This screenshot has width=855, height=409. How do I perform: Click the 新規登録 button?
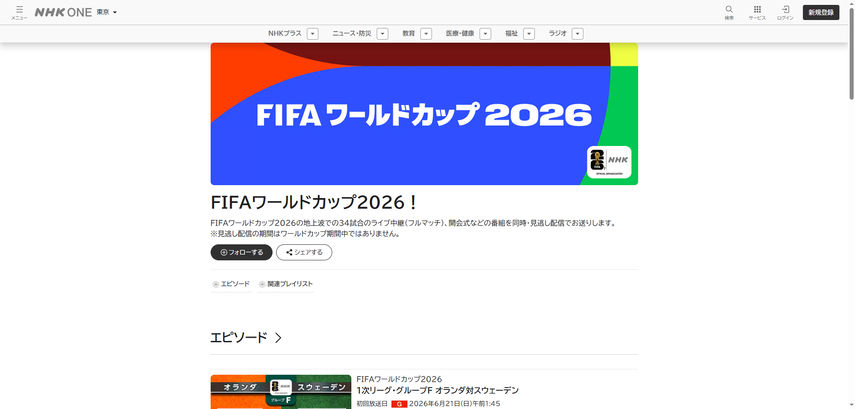[821, 13]
